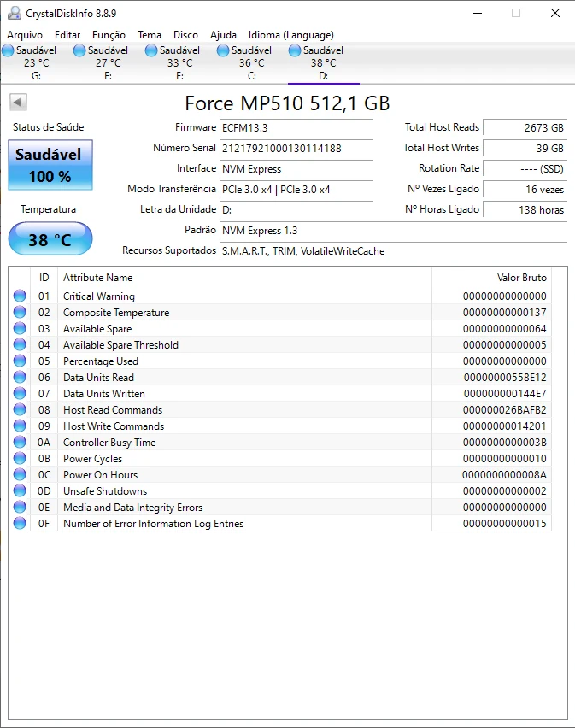Click the Letra da Unidade field D:
575x728 pixels.
(296, 209)
